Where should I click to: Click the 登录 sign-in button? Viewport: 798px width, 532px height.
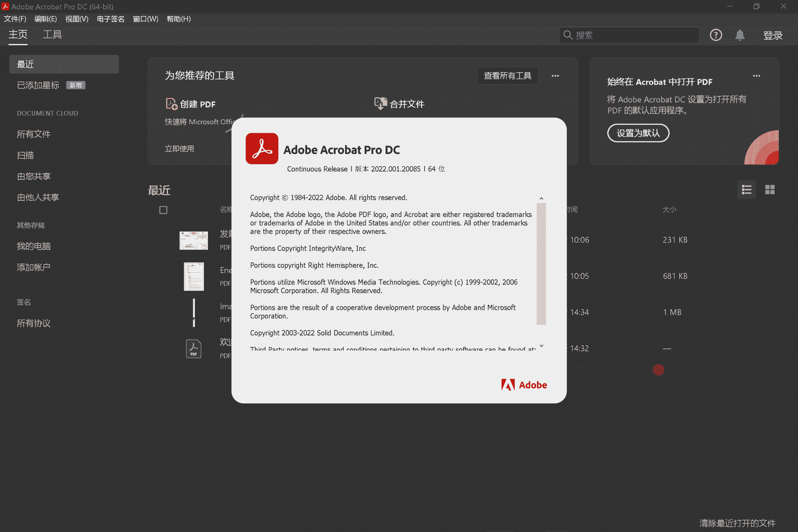point(772,35)
